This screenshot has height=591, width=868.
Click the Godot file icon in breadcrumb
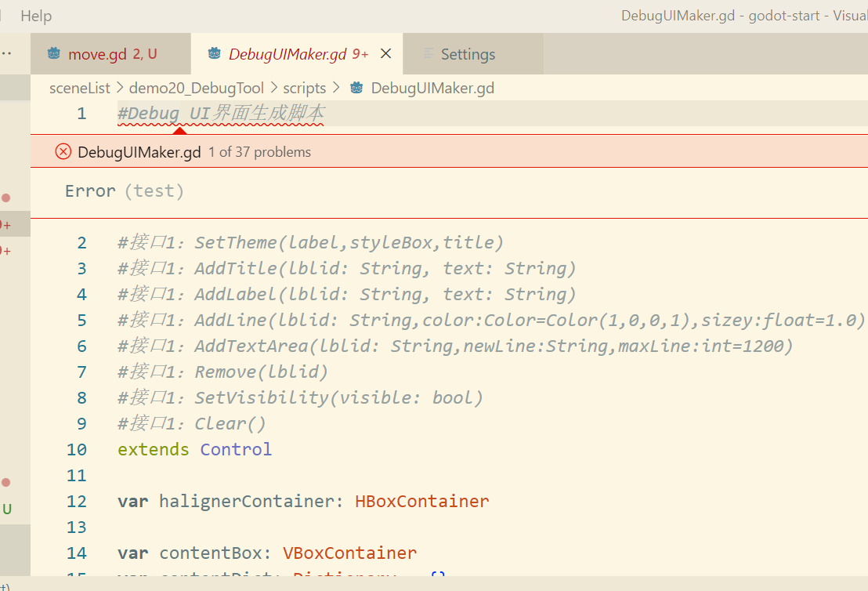point(357,88)
